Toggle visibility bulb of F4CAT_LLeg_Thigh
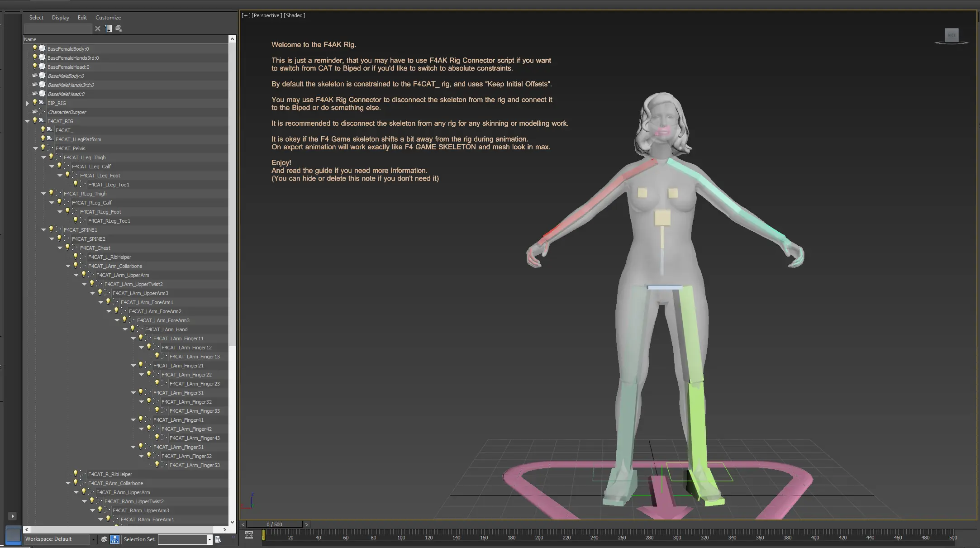This screenshot has width=980, height=548. [x=51, y=157]
